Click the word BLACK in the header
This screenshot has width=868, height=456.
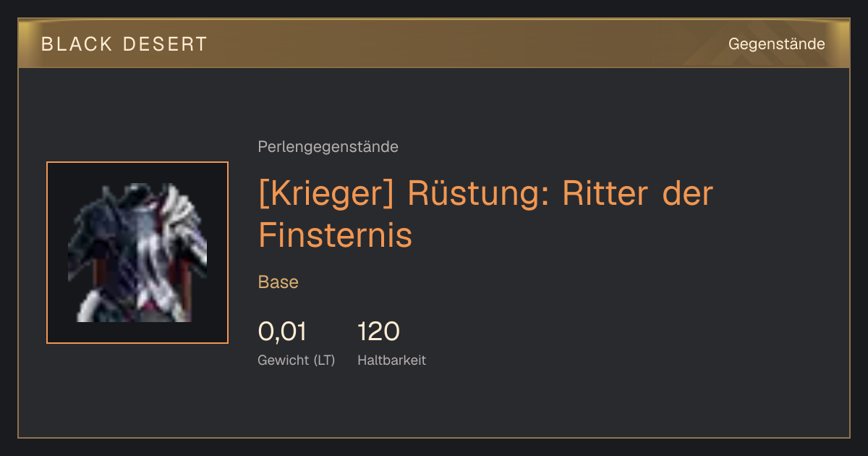tap(77, 44)
